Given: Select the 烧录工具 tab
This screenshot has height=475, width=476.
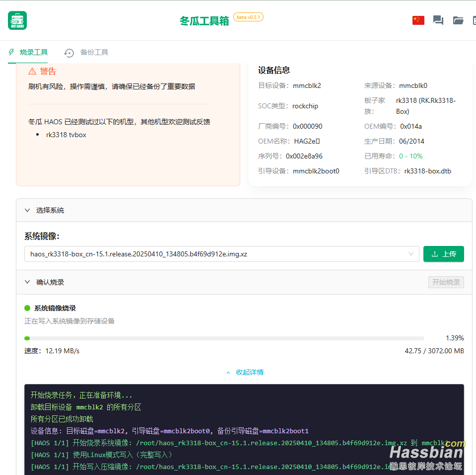Looking at the screenshot, I should (28, 52).
